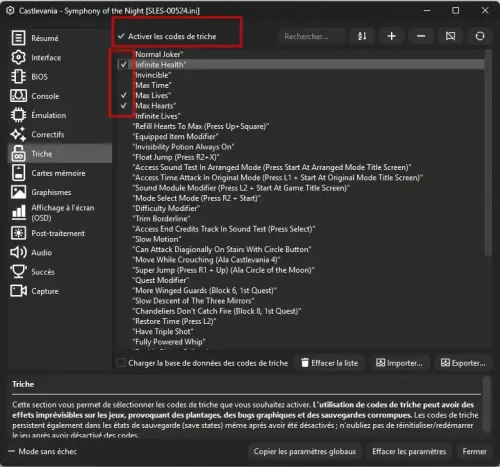Switch to the Succès section
The height and width of the screenshot is (467, 500).
(60, 271)
